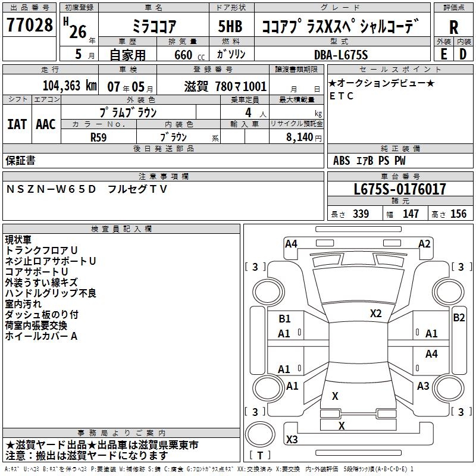Click the air conditioner value AAC

point(46,124)
